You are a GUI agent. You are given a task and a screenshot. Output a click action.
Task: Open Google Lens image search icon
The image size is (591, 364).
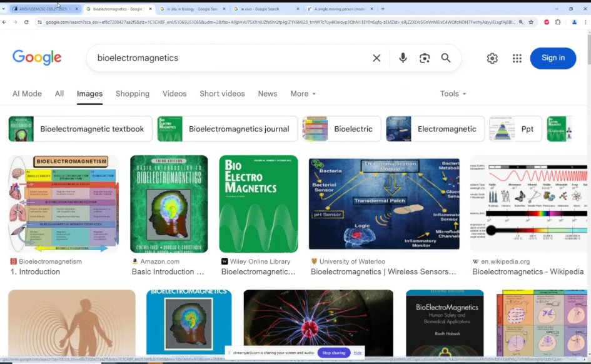point(425,58)
